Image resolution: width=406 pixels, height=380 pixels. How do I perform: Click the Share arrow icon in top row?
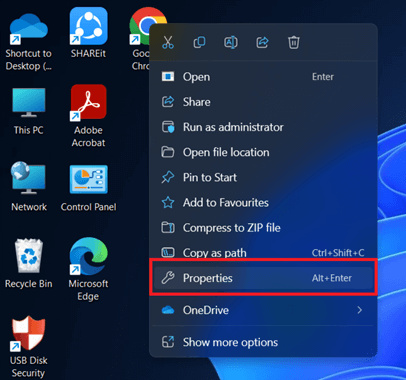[x=262, y=42]
